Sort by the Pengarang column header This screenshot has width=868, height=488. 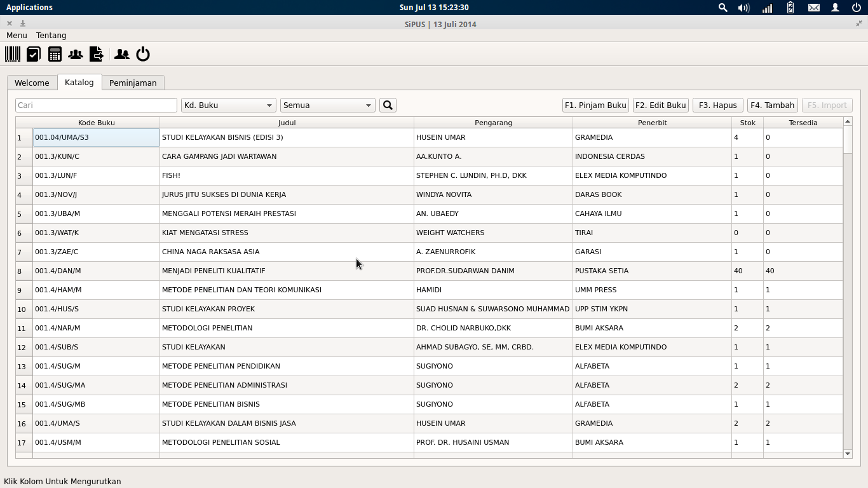pyautogui.click(x=494, y=123)
